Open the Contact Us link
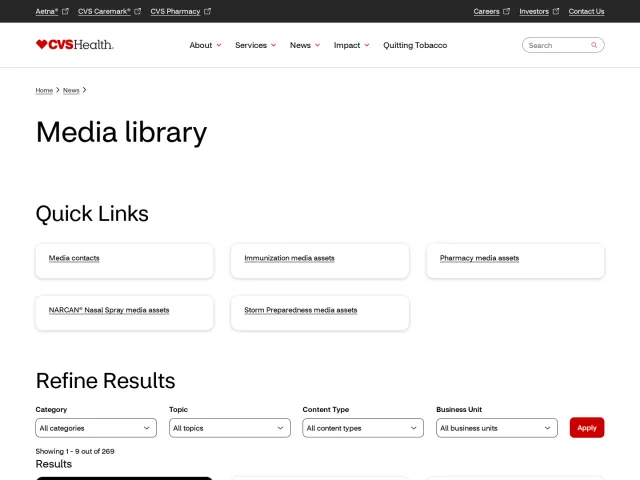This screenshot has height=480, width=640. [x=587, y=11]
